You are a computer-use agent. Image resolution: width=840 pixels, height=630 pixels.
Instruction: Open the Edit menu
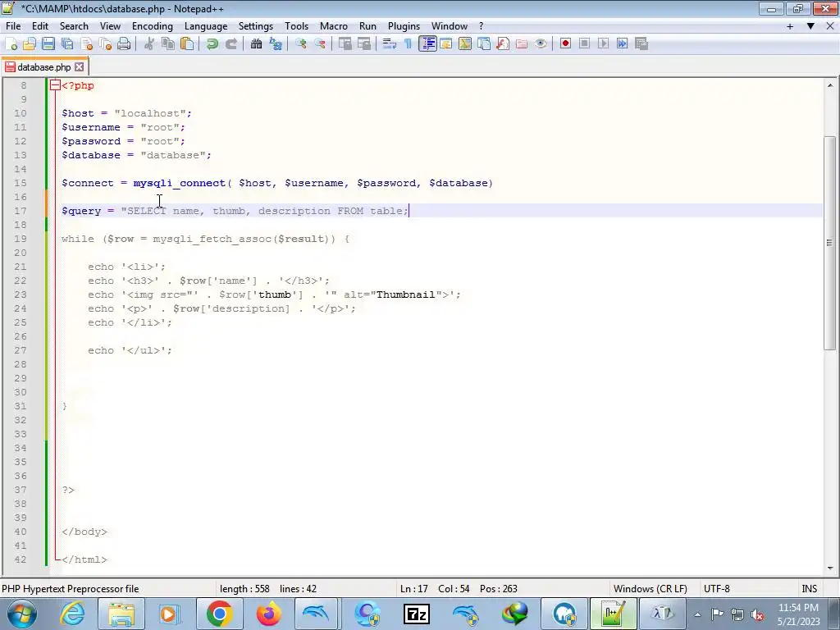pyautogui.click(x=40, y=25)
